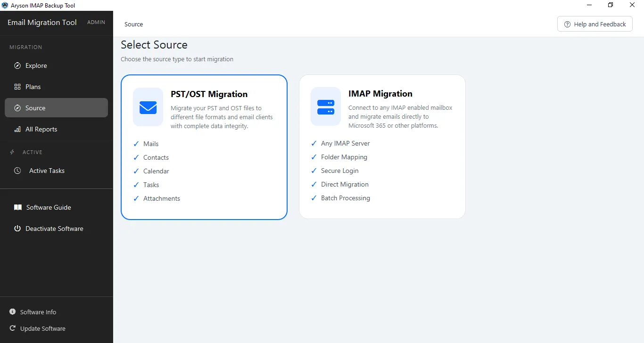644x343 pixels.
Task: Choose the IMAP Migration card
Action: [382, 147]
